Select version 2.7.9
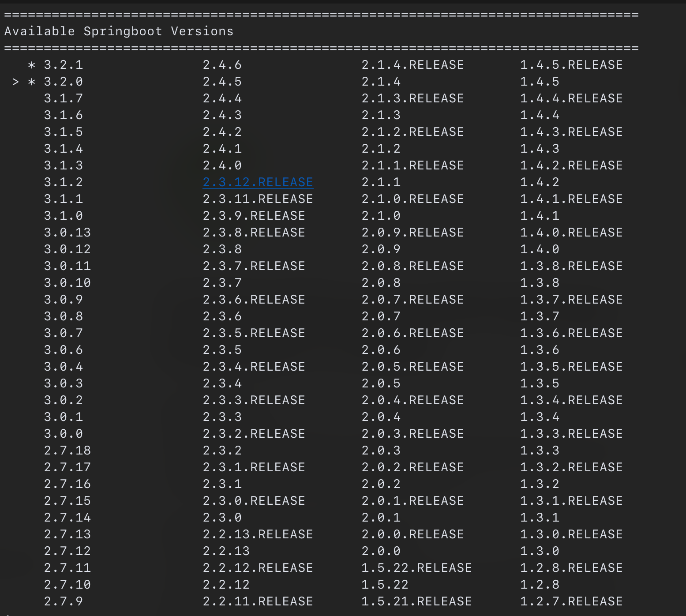 pos(64,601)
